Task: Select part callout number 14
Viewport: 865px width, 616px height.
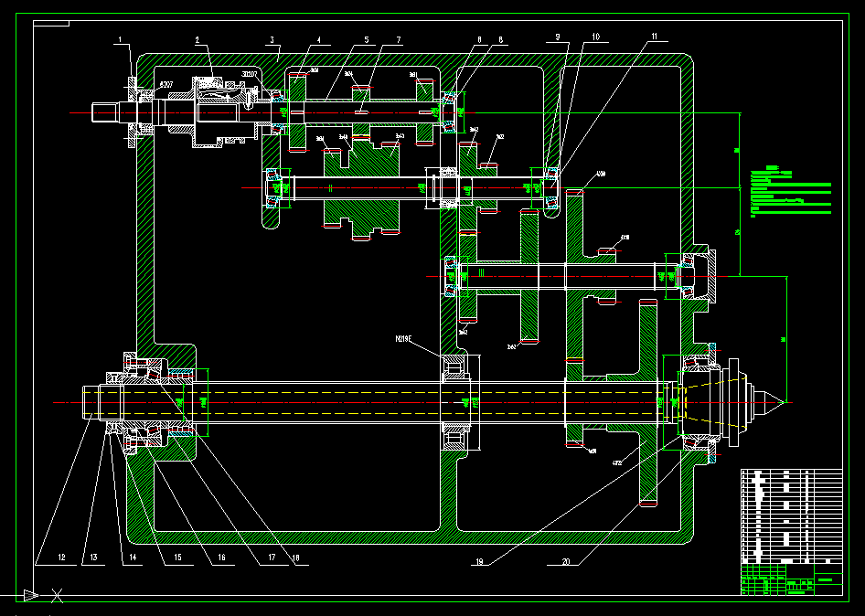Action: (133, 558)
